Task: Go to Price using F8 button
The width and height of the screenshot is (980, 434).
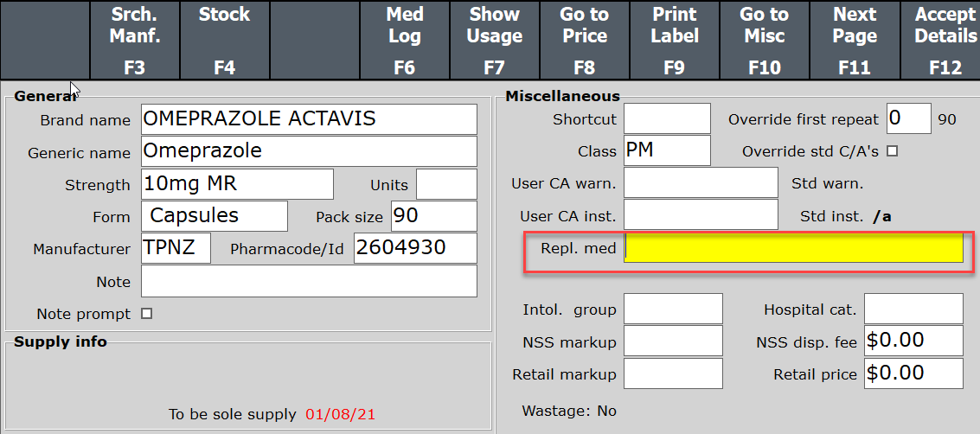Action: (585, 40)
